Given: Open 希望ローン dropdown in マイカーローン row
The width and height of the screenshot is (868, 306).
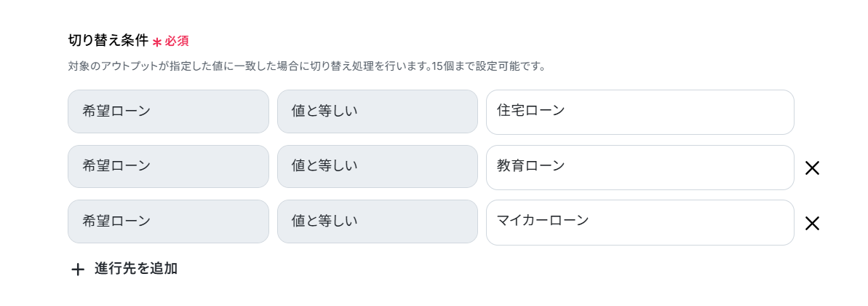Looking at the screenshot, I should [x=168, y=221].
